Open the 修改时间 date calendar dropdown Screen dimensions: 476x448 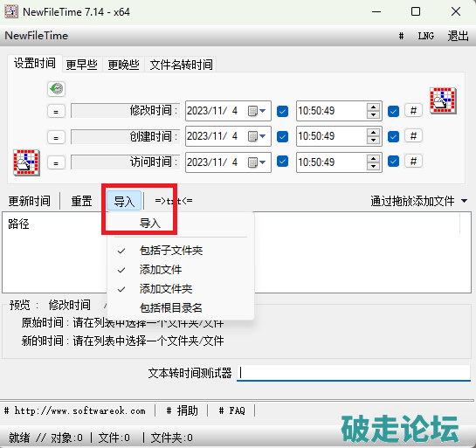[x=257, y=111]
